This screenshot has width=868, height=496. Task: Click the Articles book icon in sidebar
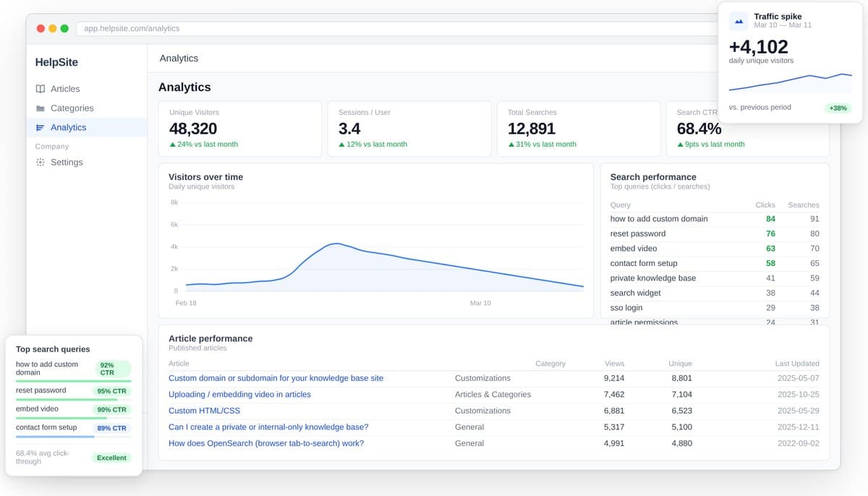coord(41,89)
